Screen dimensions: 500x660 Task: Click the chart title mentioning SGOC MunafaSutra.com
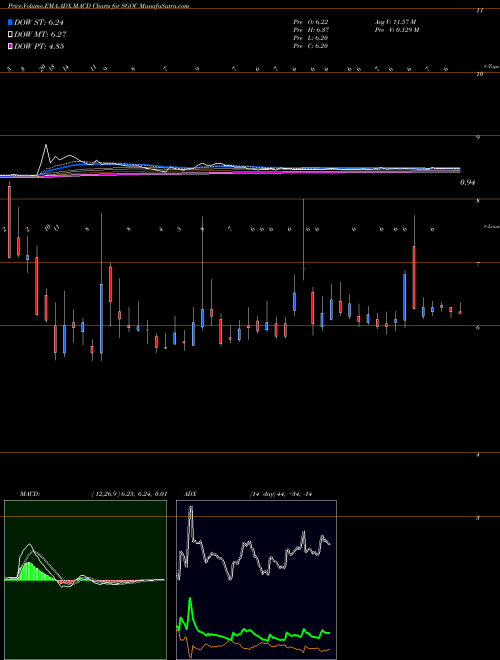98,6
